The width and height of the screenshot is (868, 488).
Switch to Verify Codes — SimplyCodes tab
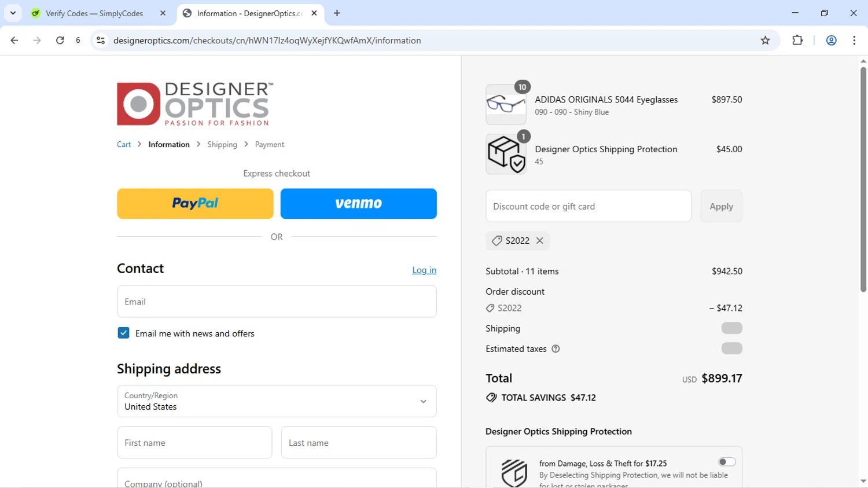pos(94,13)
